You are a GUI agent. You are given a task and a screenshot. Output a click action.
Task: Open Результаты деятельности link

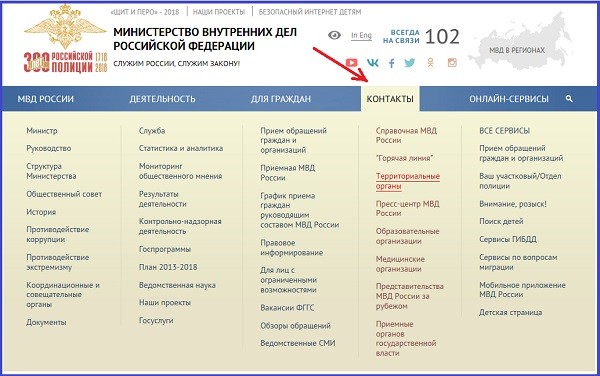(163, 199)
